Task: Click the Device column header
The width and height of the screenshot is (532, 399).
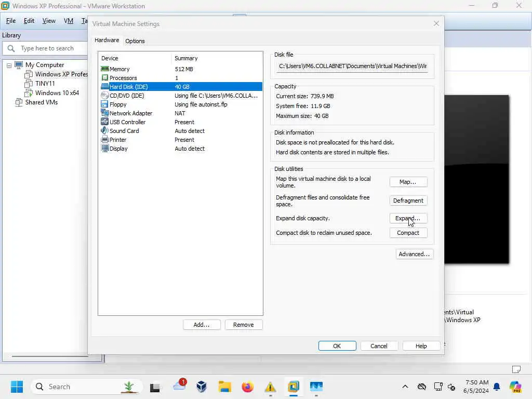Action: [135, 58]
